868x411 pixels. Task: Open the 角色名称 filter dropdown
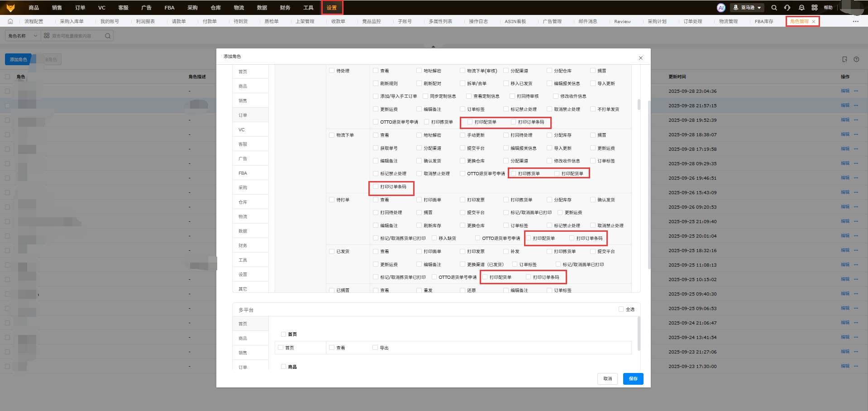[x=23, y=36]
